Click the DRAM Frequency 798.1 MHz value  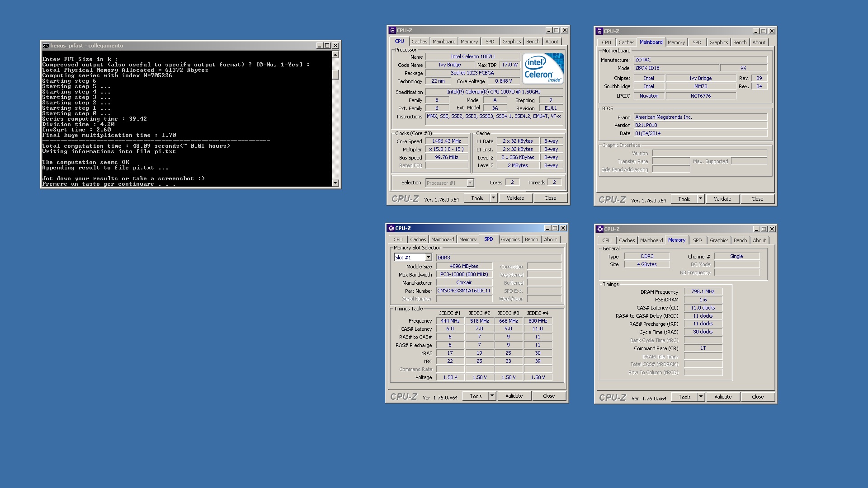tap(703, 291)
